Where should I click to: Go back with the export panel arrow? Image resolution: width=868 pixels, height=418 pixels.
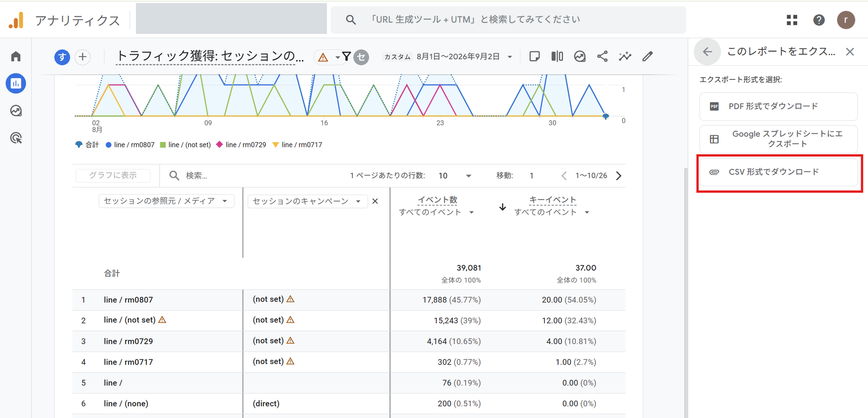707,52
